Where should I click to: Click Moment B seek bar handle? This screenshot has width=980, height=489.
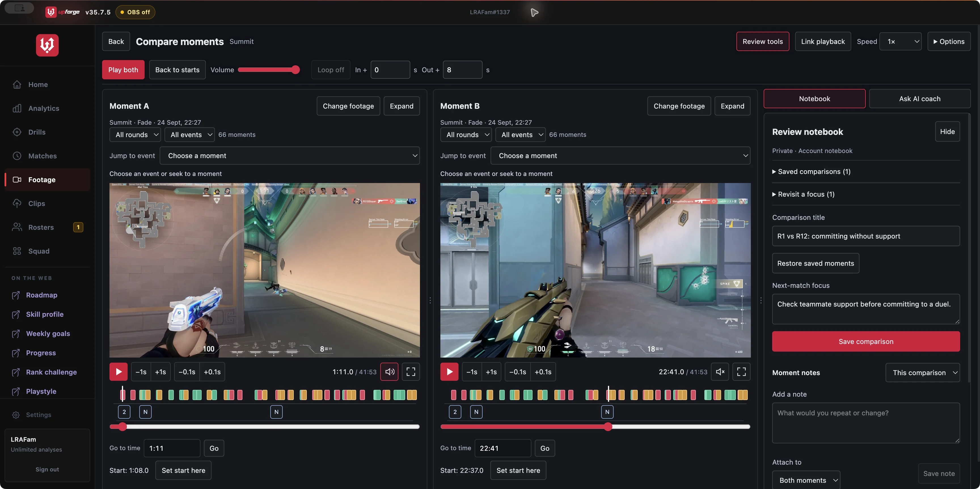[x=608, y=427]
